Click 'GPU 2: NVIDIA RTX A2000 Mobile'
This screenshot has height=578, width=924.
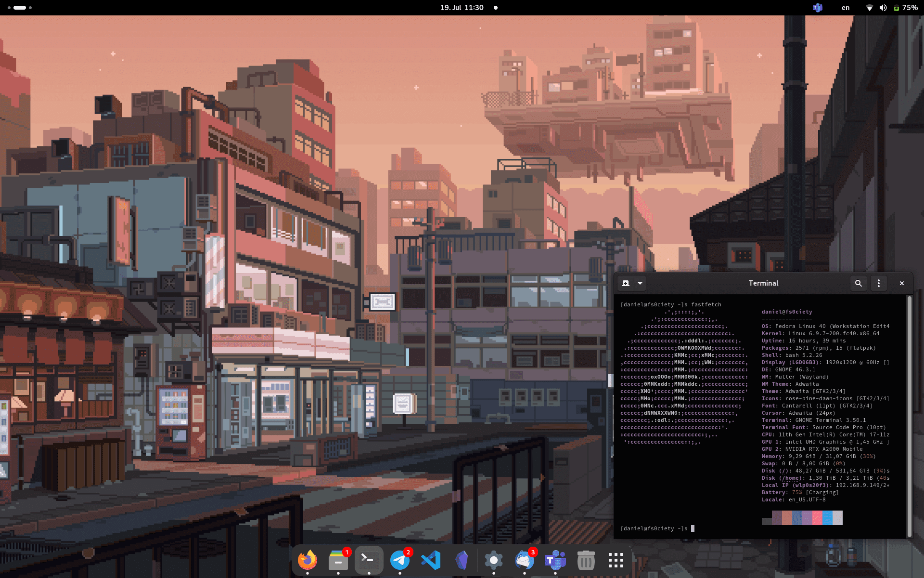click(x=812, y=449)
